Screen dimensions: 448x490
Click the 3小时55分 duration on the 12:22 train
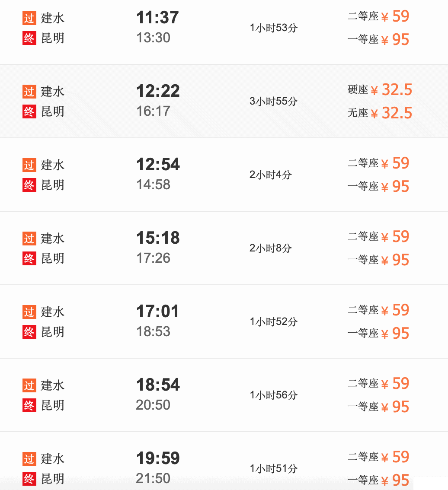coord(273,101)
